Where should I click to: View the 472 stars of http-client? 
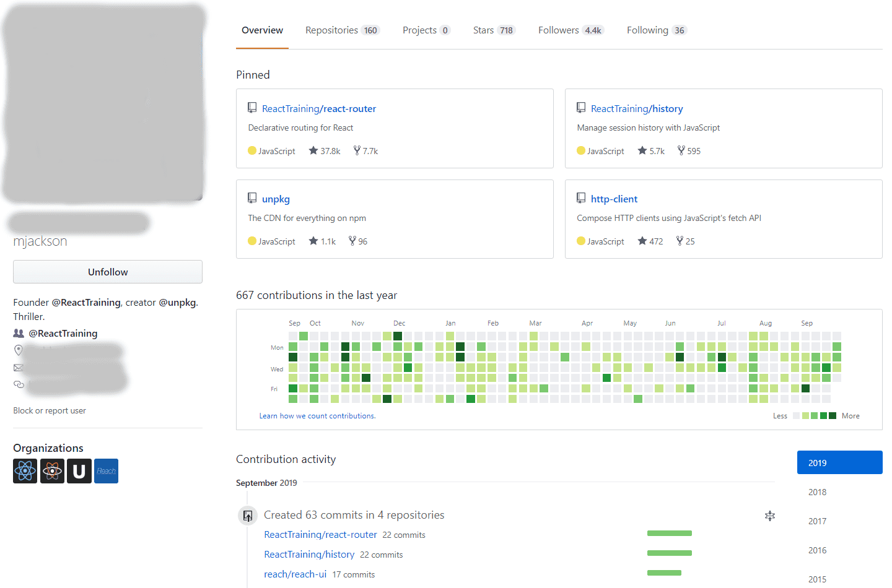650,241
